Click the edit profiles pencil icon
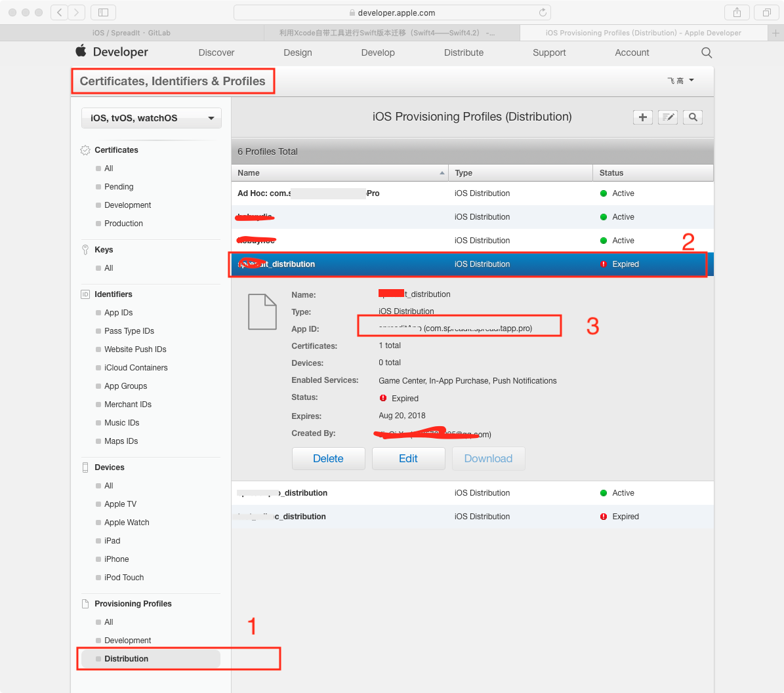 pos(667,117)
